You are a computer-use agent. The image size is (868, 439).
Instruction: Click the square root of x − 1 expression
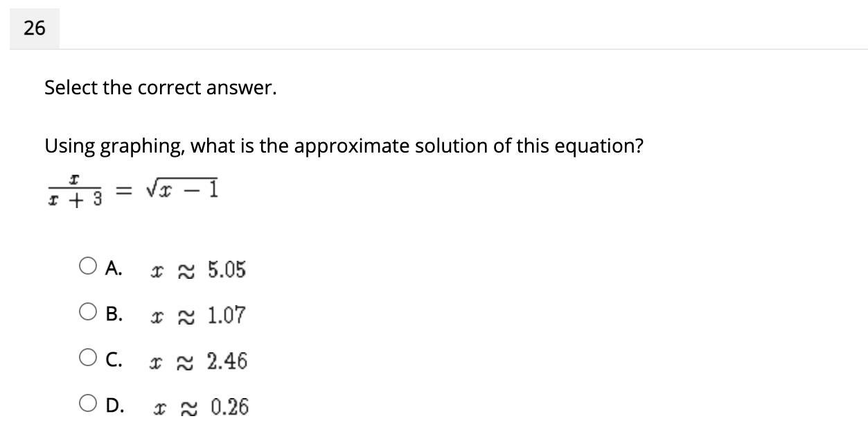tap(181, 189)
